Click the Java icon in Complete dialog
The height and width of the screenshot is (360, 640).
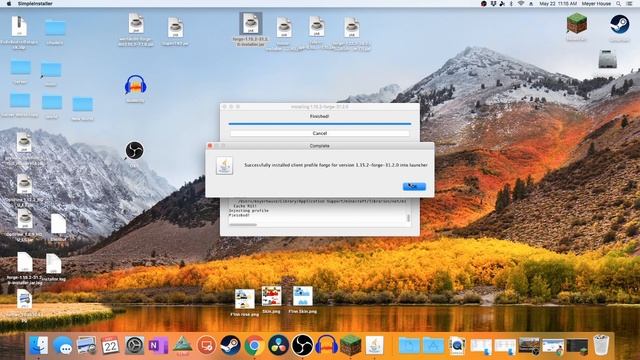click(224, 166)
